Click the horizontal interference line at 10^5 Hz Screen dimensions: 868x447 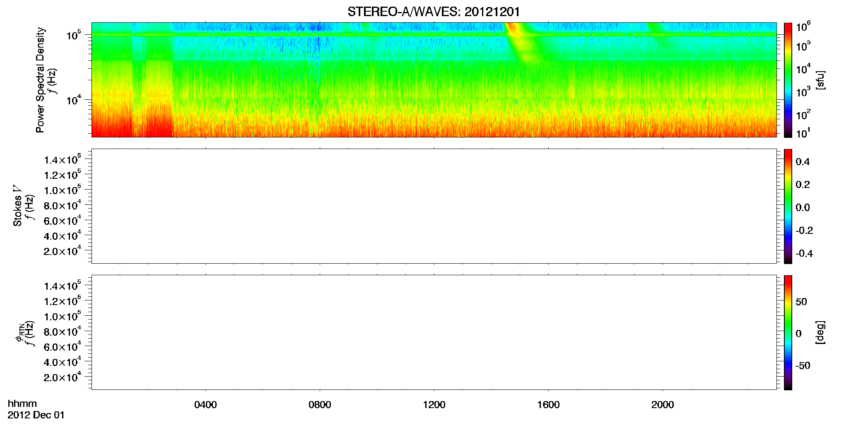coord(434,35)
